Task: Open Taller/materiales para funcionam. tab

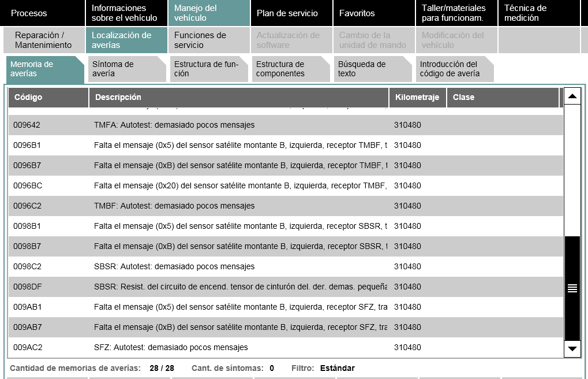Action: (x=457, y=13)
